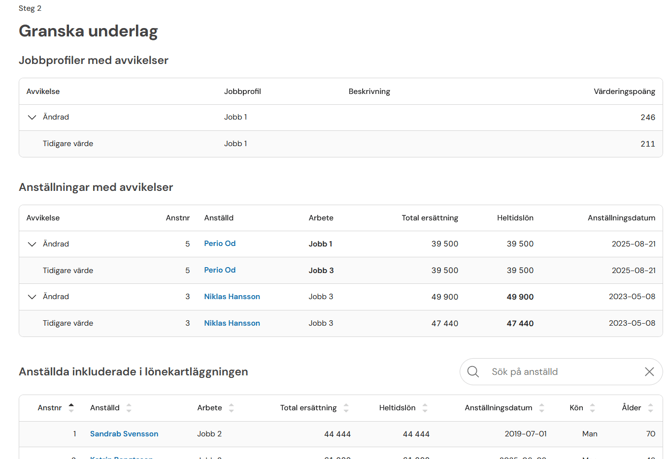Open Perio Od in the Ändrad row
The image size is (670, 459).
tap(220, 243)
